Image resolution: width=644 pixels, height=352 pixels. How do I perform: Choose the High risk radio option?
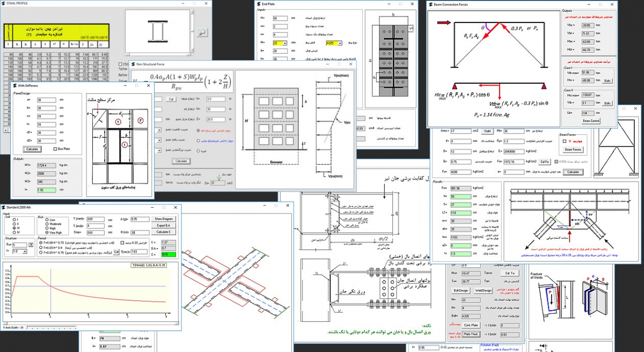(47, 228)
